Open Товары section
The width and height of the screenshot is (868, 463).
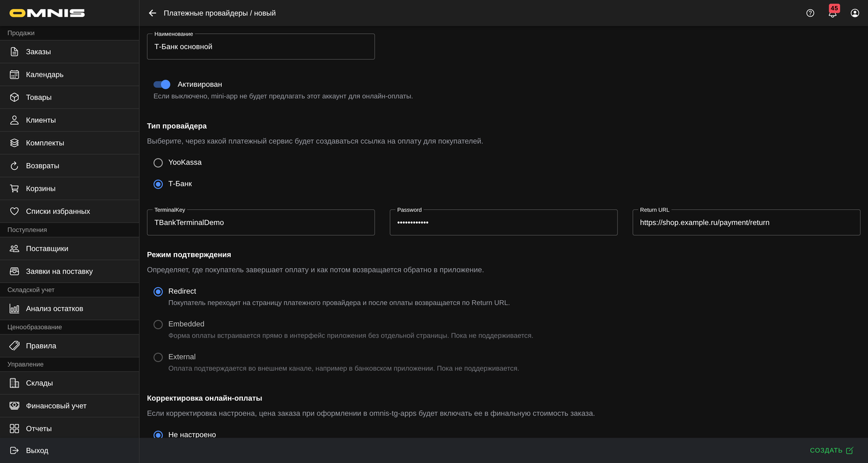pyautogui.click(x=69, y=98)
